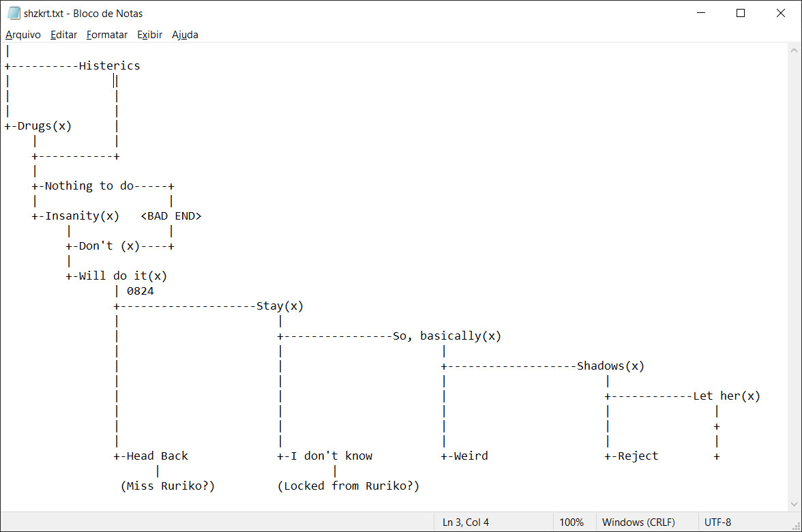Click the Insanity(x) text

click(83, 216)
